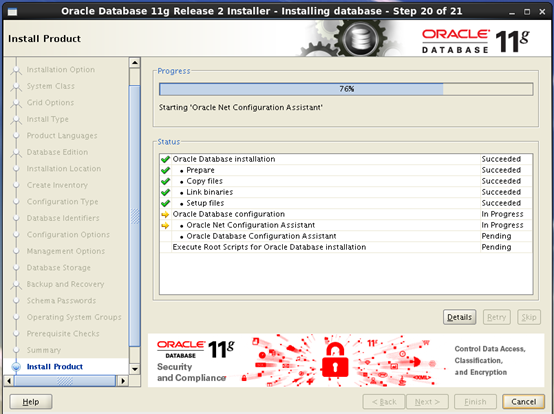This screenshot has width=554, height=414.
Task: Click the horizontal scrollbar left arrow
Action: point(9,381)
